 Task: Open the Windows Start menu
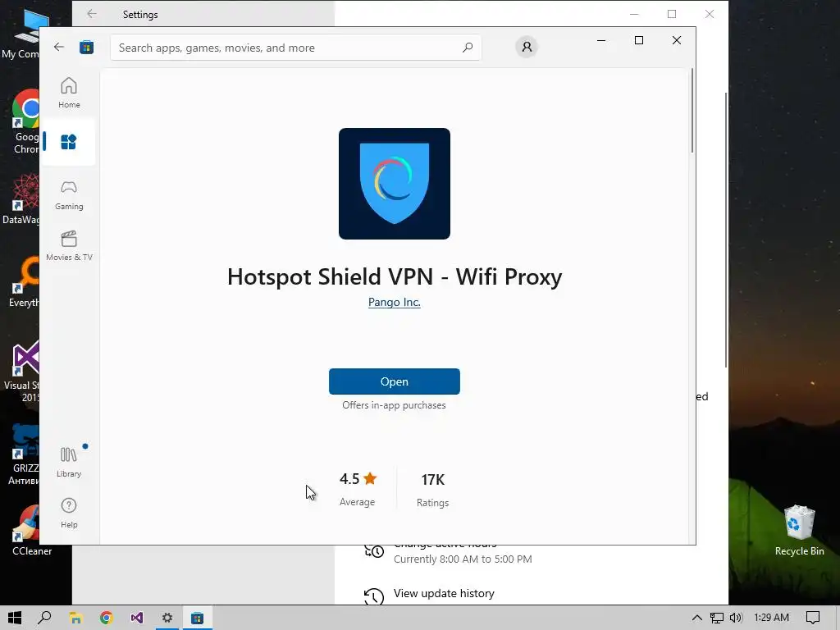point(15,618)
